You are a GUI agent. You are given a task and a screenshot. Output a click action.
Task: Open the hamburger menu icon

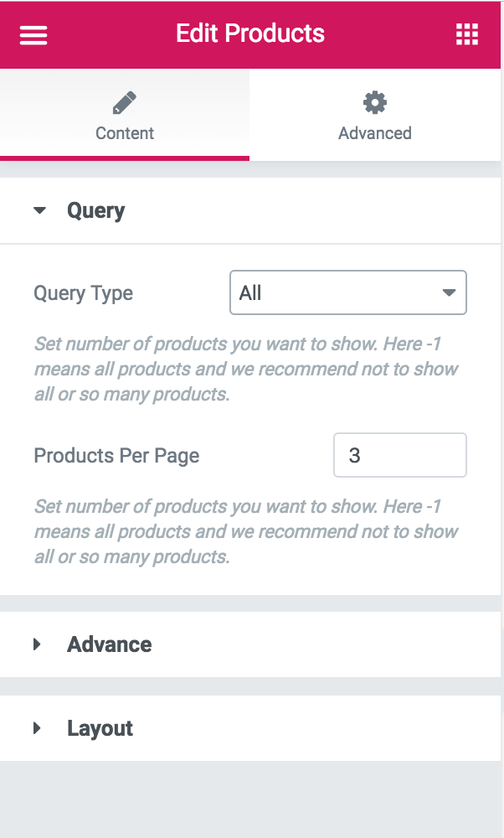33,34
